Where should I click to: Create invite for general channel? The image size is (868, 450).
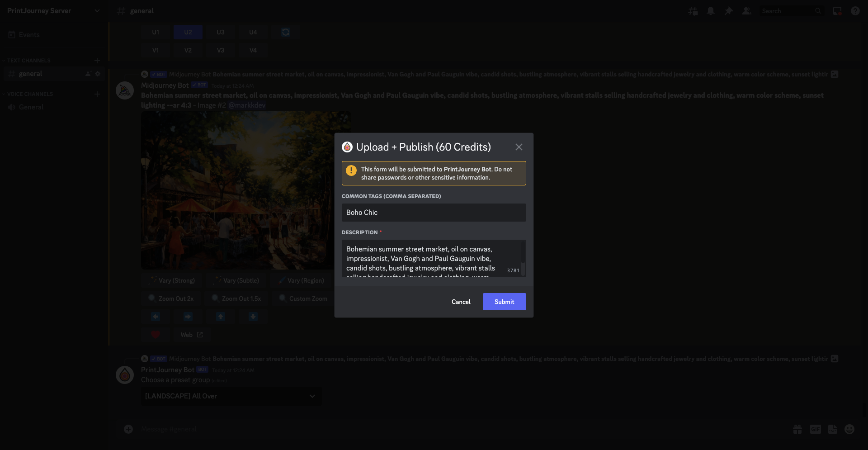click(88, 74)
